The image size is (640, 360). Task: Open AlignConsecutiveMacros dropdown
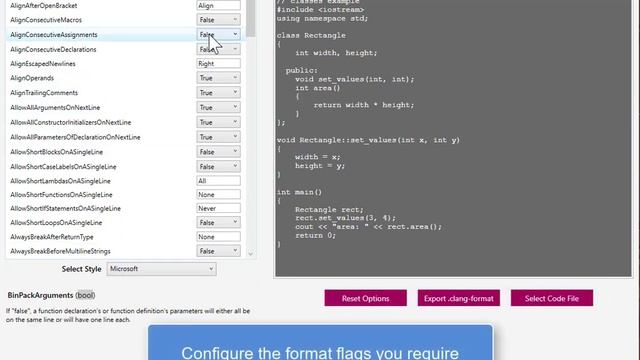tap(218, 20)
